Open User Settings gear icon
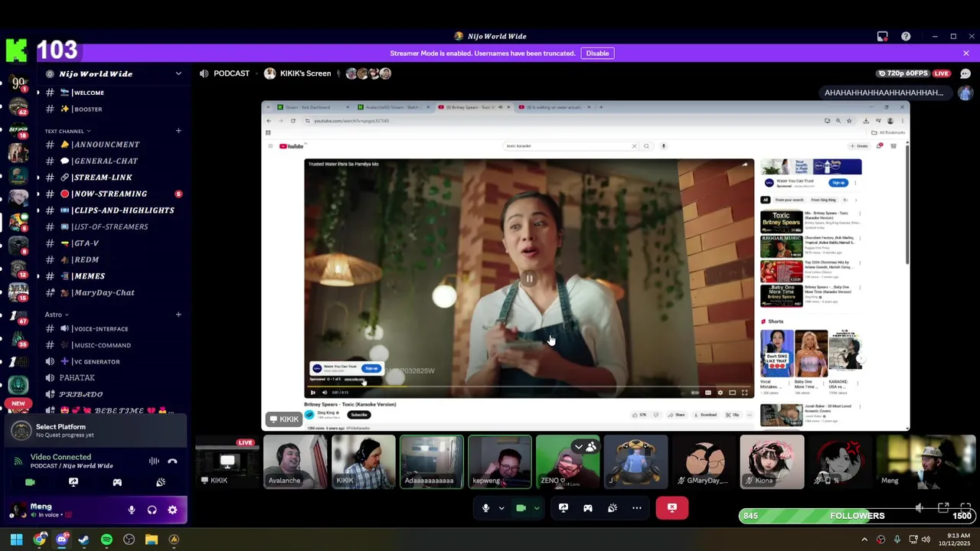Viewport: 980px width, 551px height. (172, 510)
